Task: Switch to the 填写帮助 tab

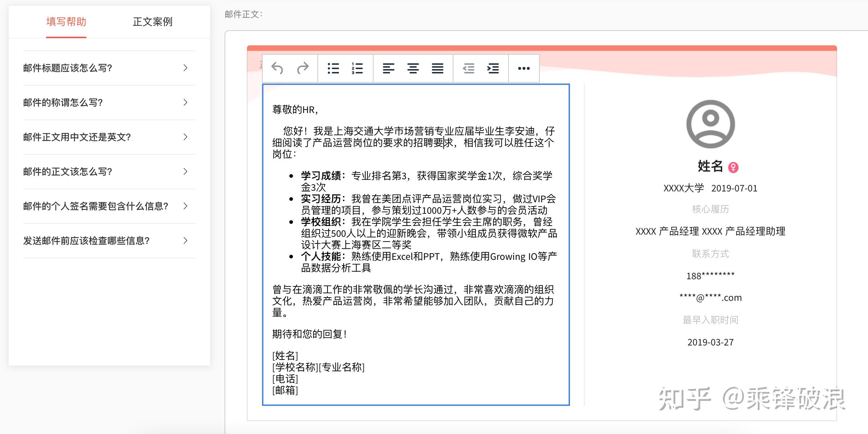Action: coord(66,22)
